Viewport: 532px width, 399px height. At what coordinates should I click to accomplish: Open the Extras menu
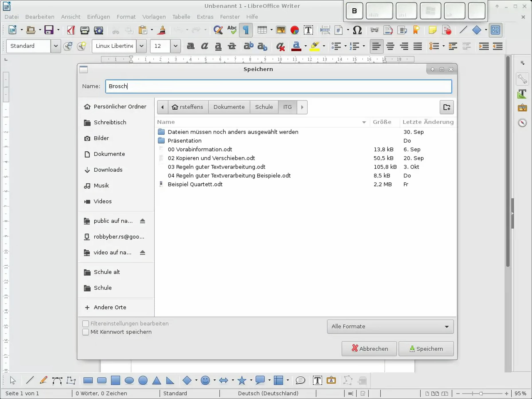205,17
